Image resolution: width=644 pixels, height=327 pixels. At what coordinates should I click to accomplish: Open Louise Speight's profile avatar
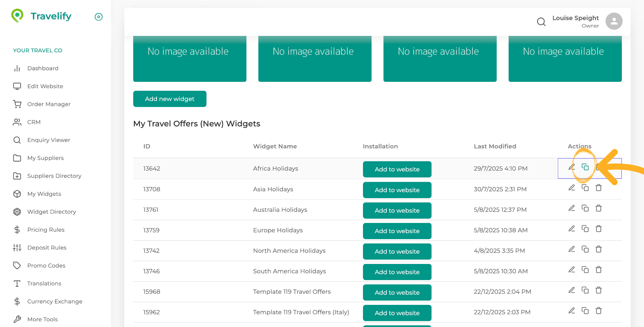point(614,21)
